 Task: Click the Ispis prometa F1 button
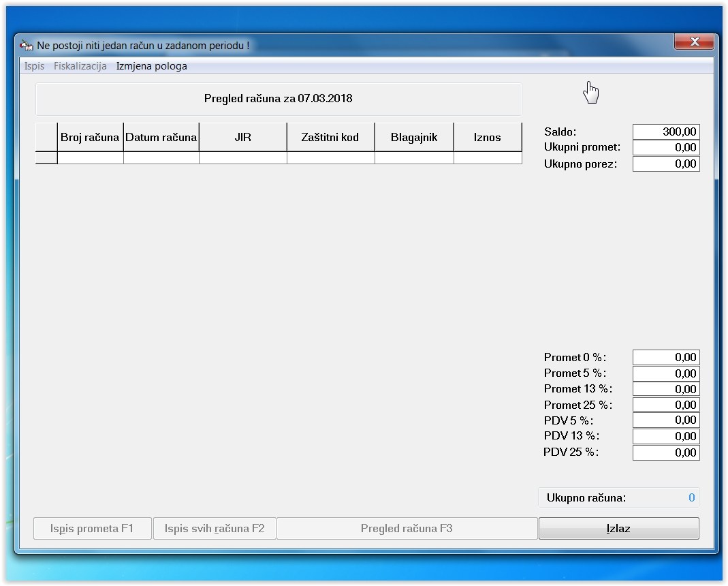[x=93, y=528]
